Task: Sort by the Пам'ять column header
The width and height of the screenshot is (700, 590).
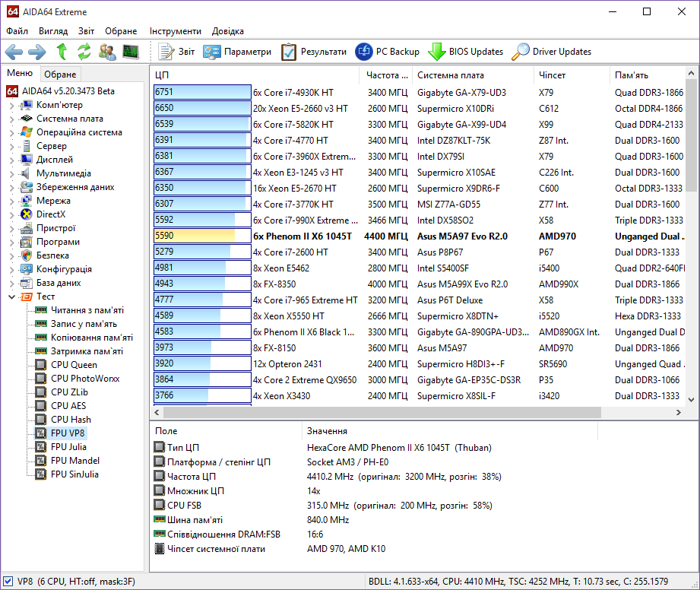Action: (648, 75)
